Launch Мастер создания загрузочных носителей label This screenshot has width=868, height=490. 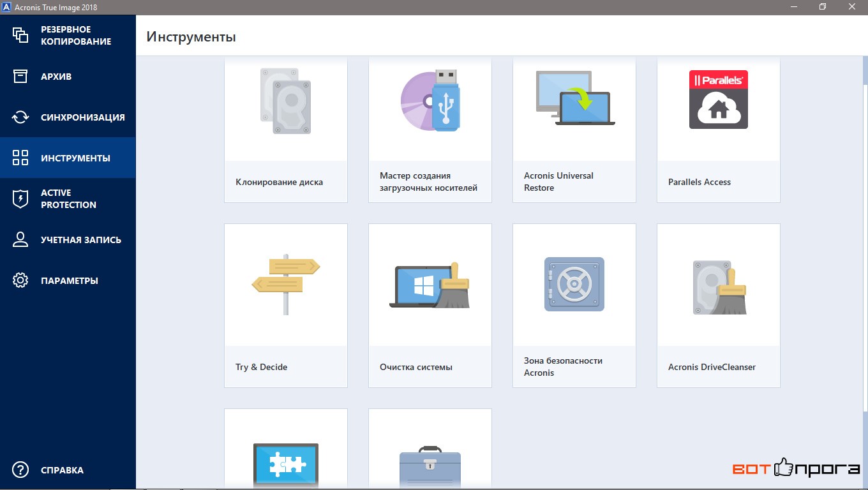coord(428,182)
